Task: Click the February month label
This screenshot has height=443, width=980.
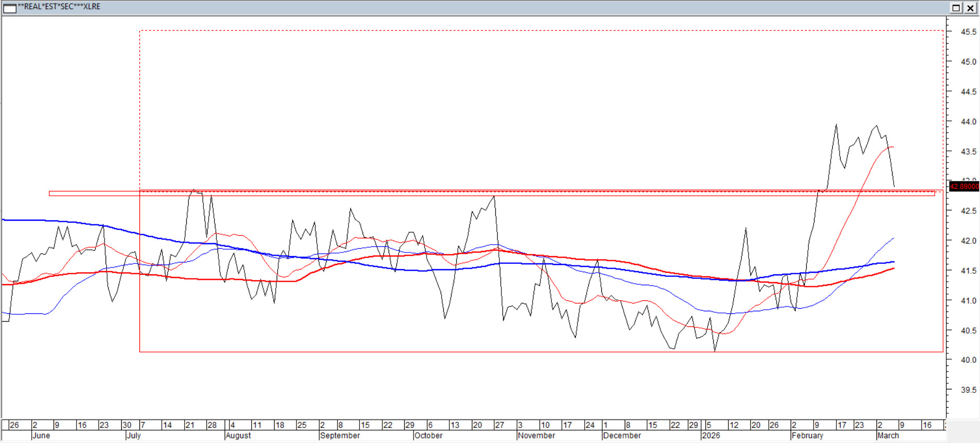Action: (x=807, y=436)
